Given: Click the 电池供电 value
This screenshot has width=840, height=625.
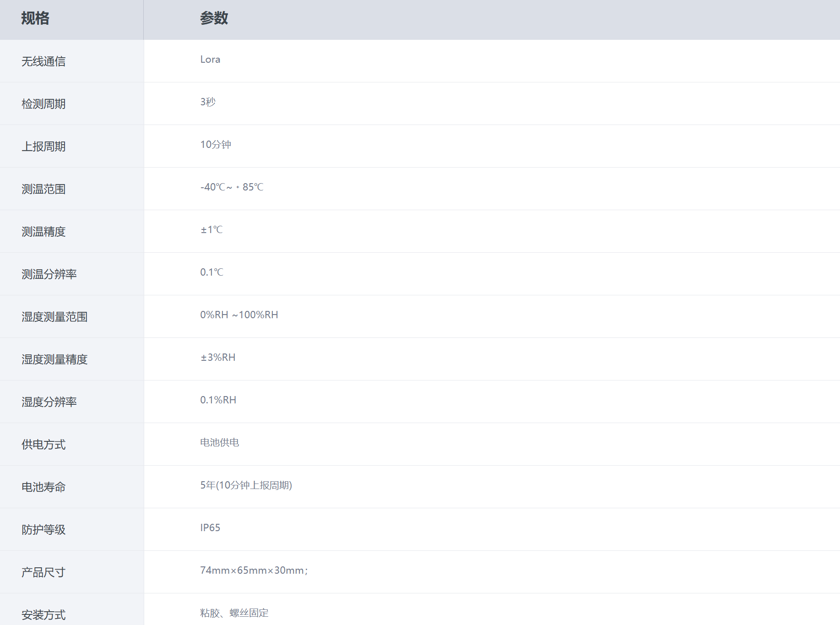Looking at the screenshot, I should coord(220,443).
